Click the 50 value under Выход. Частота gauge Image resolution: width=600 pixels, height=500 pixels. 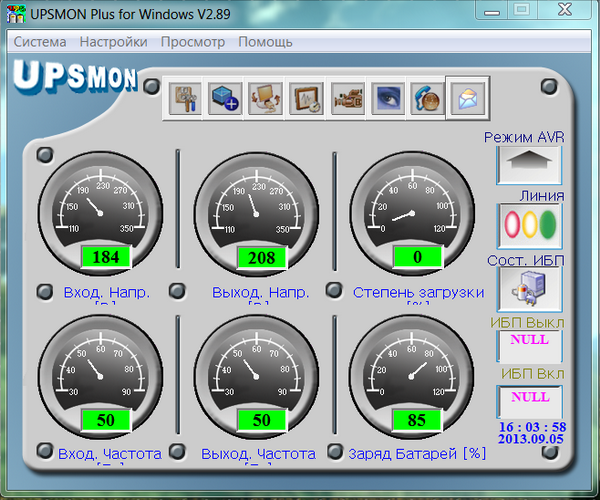click(262, 420)
